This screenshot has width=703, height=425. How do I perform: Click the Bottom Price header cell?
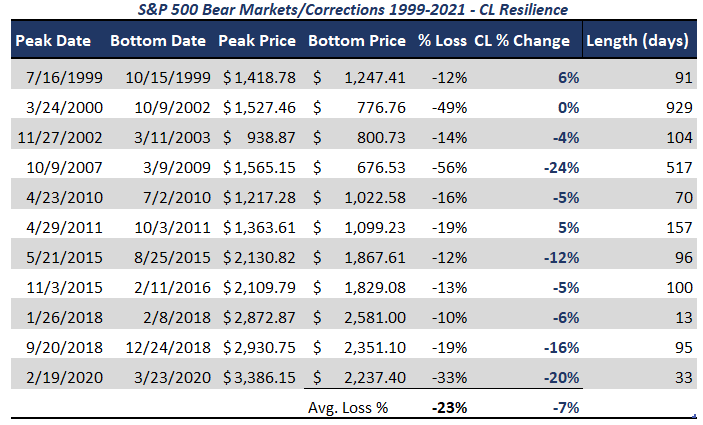coord(357,41)
